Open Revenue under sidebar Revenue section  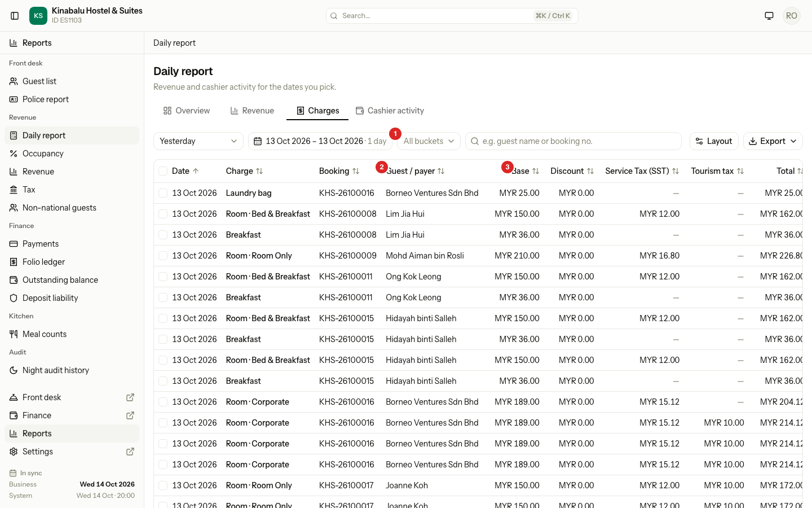point(72,172)
